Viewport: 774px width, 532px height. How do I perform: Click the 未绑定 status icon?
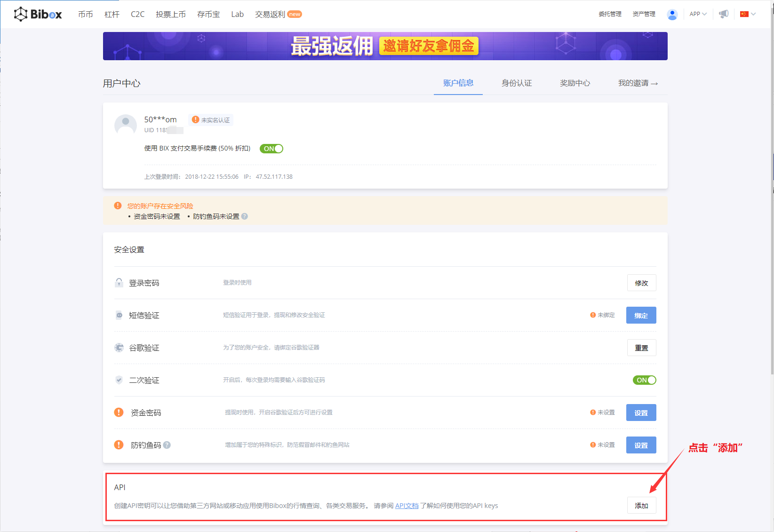593,315
